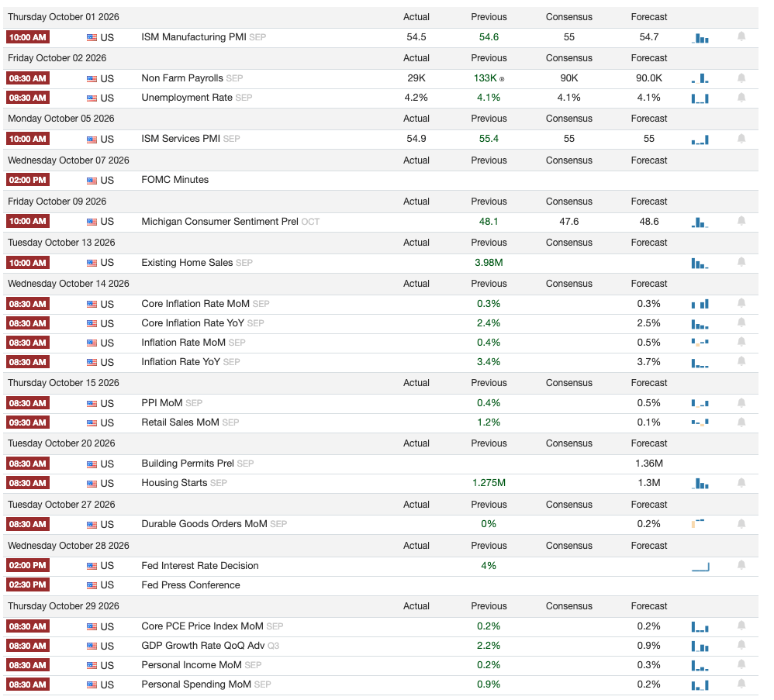This screenshot has width=774, height=700.
Task: Open the Fed Press Conference event
Action: [191, 585]
